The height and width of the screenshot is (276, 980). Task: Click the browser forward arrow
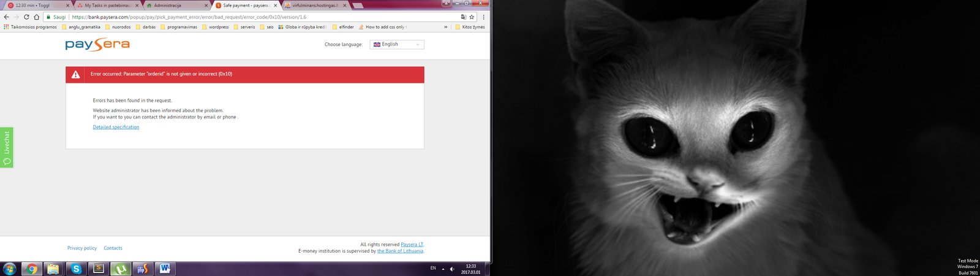click(x=17, y=17)
